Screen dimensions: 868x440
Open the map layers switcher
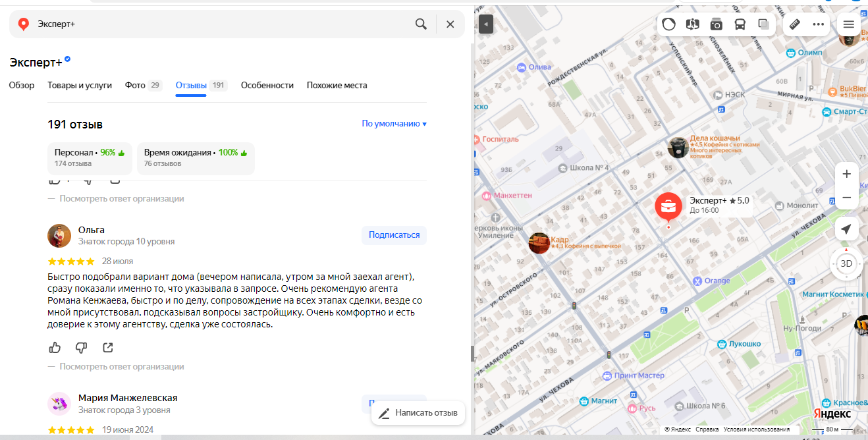(x=763, y=24)
